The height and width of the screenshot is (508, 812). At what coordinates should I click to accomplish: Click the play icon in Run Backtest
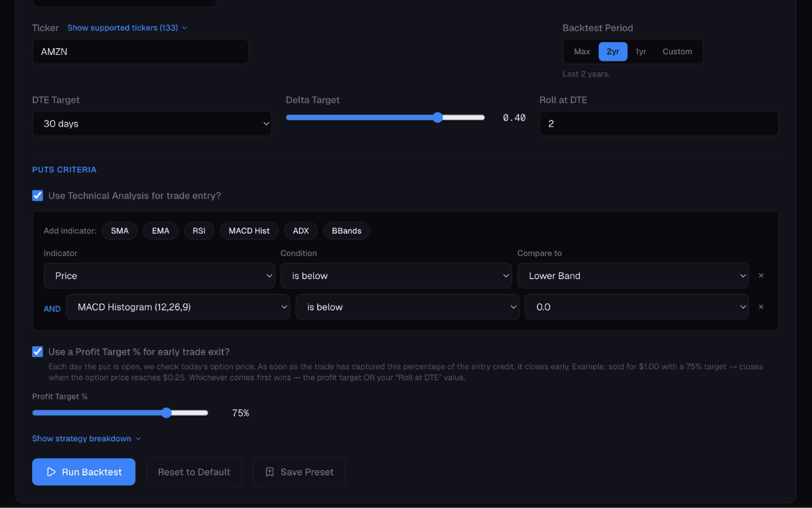coord(51,472)
